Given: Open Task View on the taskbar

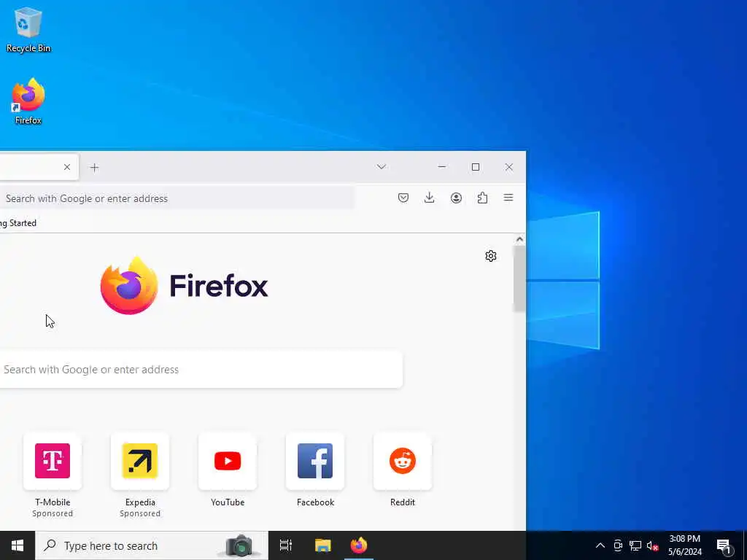Looking at the screenshot, I should tap(286, 545).
